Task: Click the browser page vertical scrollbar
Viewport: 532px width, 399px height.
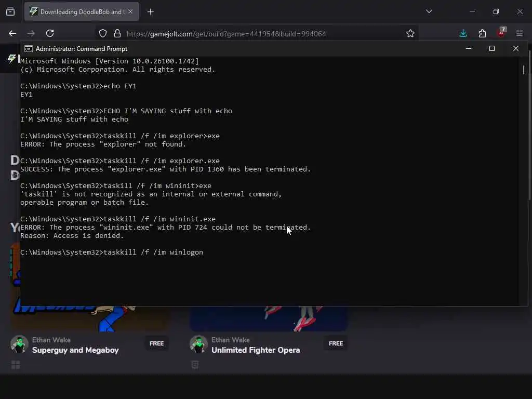Action: [530, 126]
